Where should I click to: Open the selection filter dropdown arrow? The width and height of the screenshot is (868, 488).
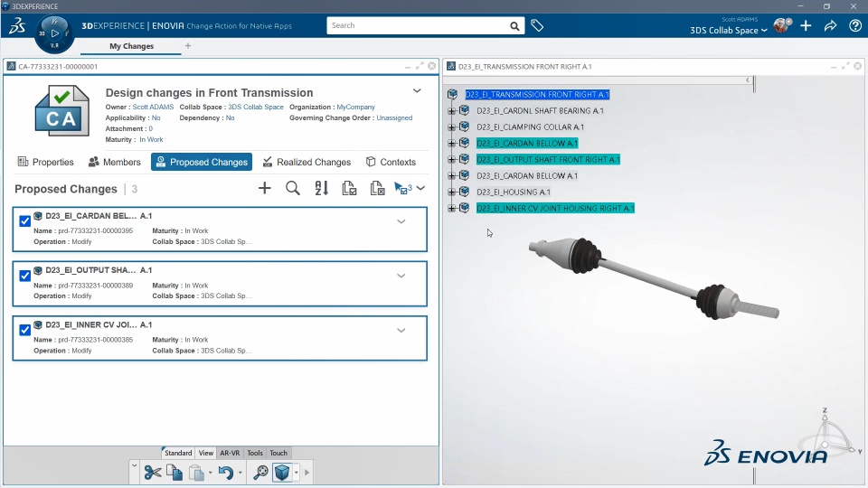(x=420, y=188)
